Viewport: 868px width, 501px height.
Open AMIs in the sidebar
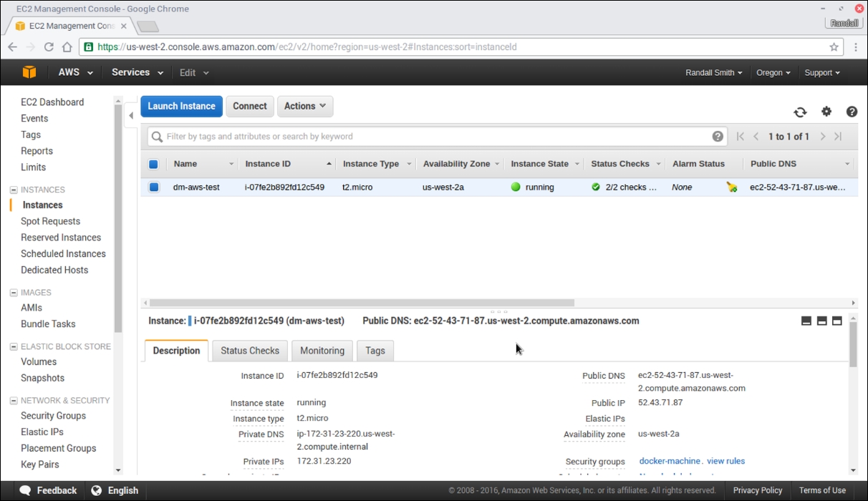click(32, 308)
